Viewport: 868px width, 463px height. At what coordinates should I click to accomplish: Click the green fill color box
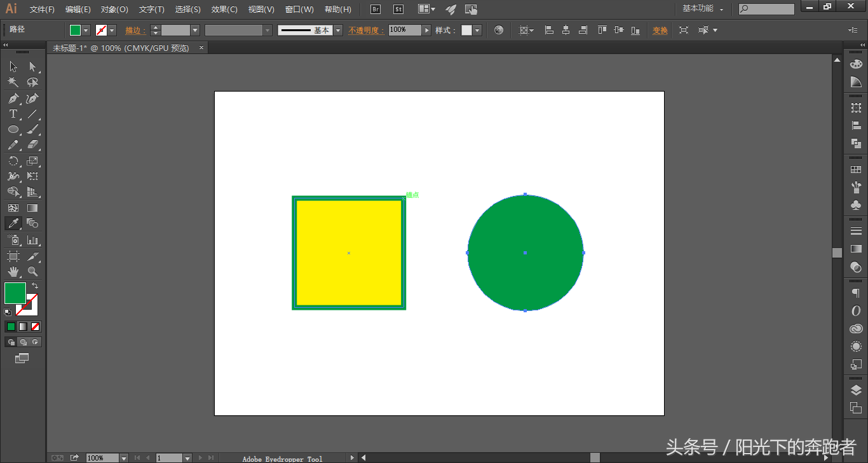[15, 293]
